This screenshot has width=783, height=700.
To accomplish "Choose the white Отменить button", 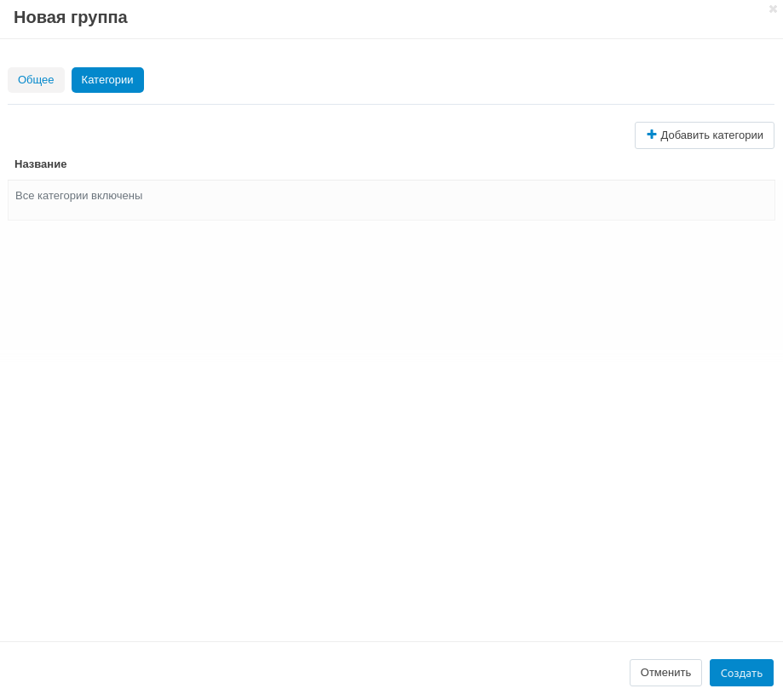I will pos(665,673).
